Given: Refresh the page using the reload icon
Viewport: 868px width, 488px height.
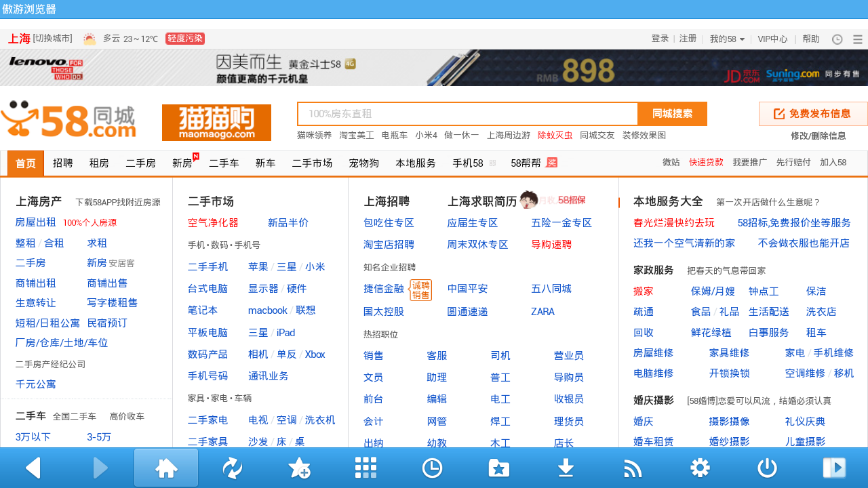Looking at the screenshot, I should 233,468.
